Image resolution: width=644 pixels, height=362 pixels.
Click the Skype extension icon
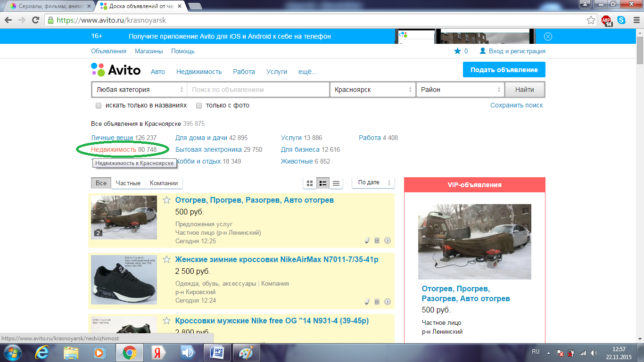[621, 20]
